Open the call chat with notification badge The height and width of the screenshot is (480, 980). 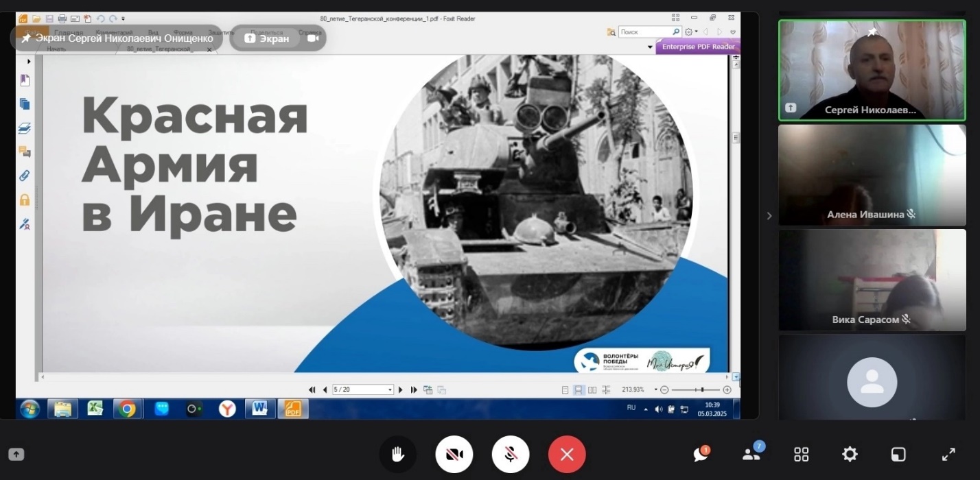(701, 454)
